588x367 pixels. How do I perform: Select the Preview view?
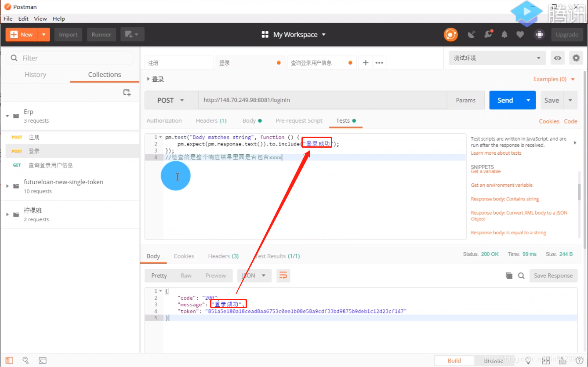click(x=215, y=276)
